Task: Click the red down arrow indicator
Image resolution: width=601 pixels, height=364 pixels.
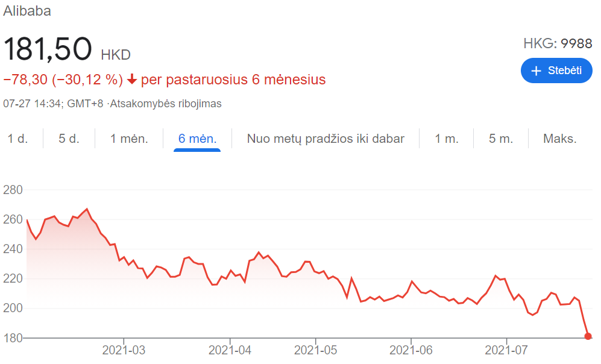Action: pyautogui.click(x=132, y=80)
